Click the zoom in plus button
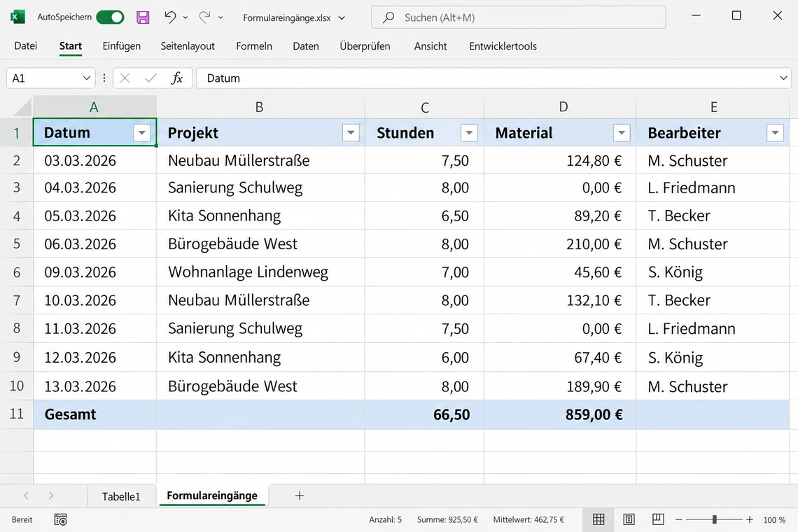Viewport: 798px width, 532px height. coord(750,520)
